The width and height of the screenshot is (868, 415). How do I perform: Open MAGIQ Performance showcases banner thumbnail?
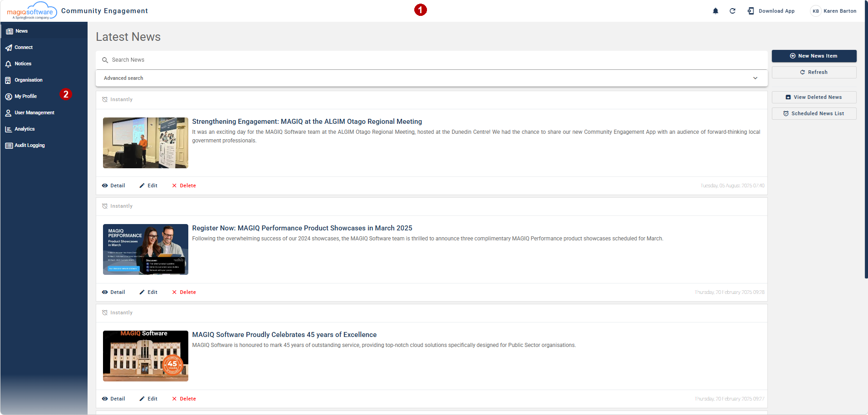(x=145, y=249)
